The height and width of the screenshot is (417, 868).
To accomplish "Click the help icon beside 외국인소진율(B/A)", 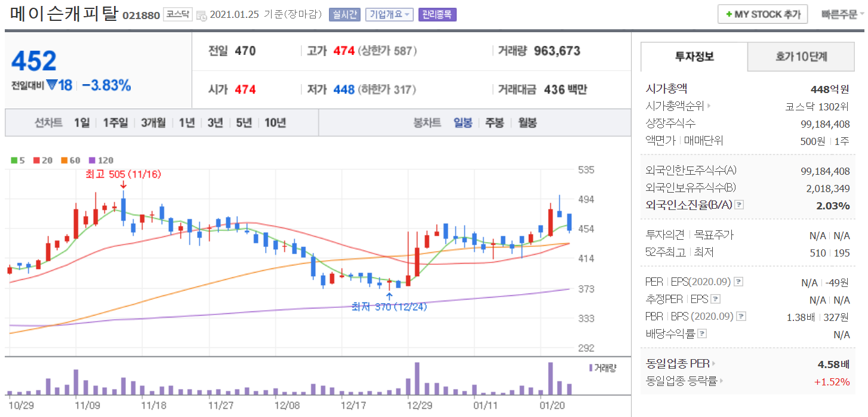I will (x=739, y=205).
